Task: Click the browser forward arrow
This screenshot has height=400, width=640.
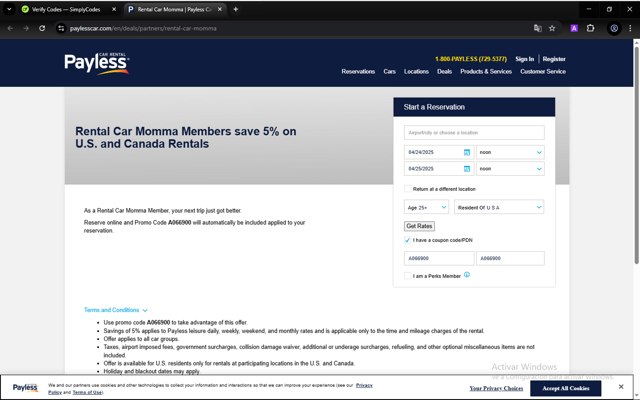Action: coord(26,28)
